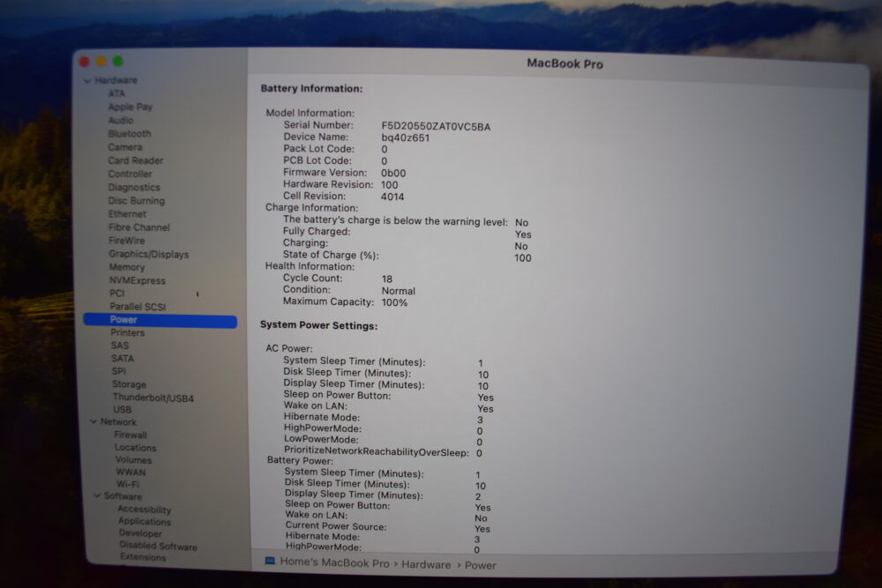Click the Current Power Source label
The height and width of the screenshot is (588, 882).
pyautogui.click(x=336, y=526)
